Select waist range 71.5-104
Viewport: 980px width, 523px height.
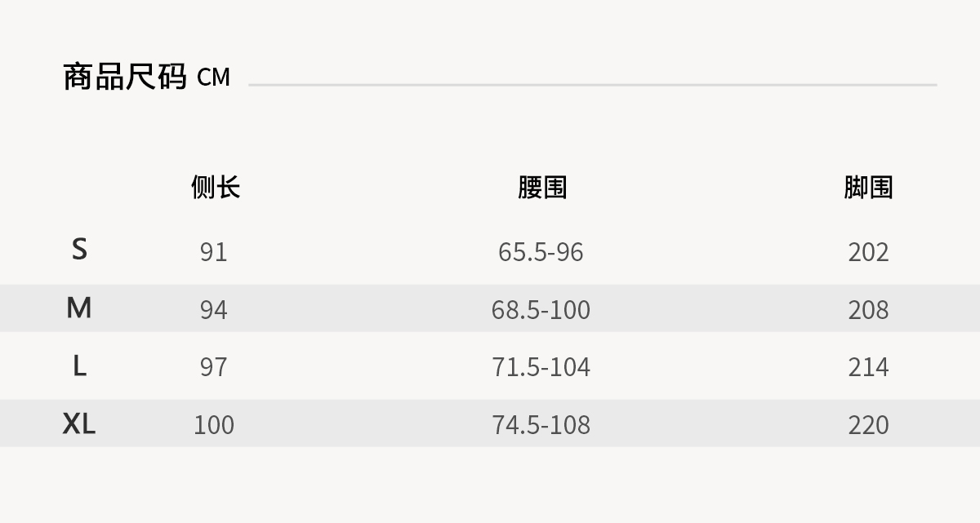(x=541, y=367)
